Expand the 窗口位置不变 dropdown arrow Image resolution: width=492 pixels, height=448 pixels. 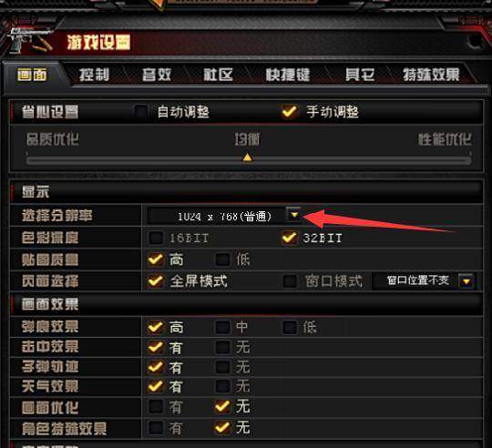point(466,281)
